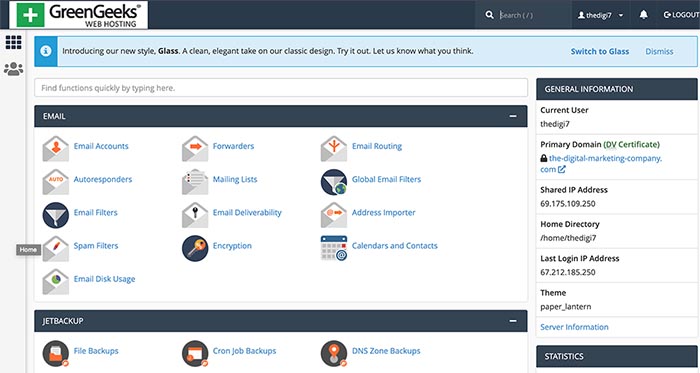Click the Forwarders text link
Image resolution: width=700 pixels, height=373 pixels.
[x=233, y=146]
